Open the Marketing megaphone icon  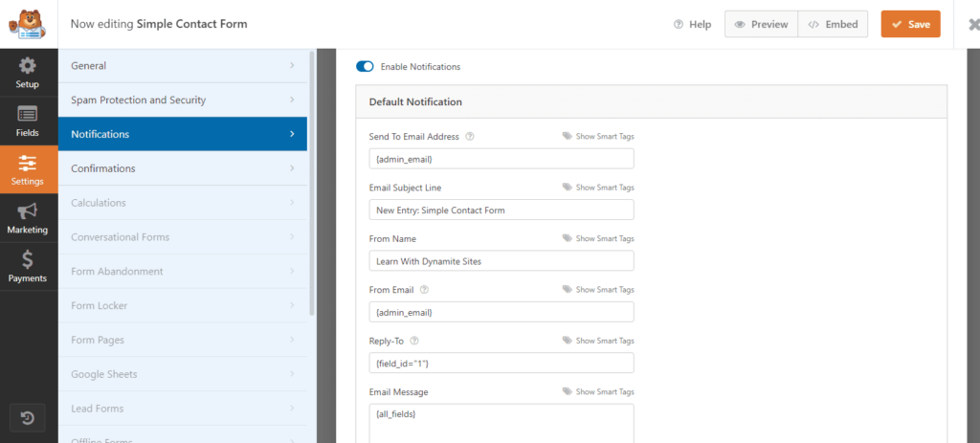click(x=28, y=217)
